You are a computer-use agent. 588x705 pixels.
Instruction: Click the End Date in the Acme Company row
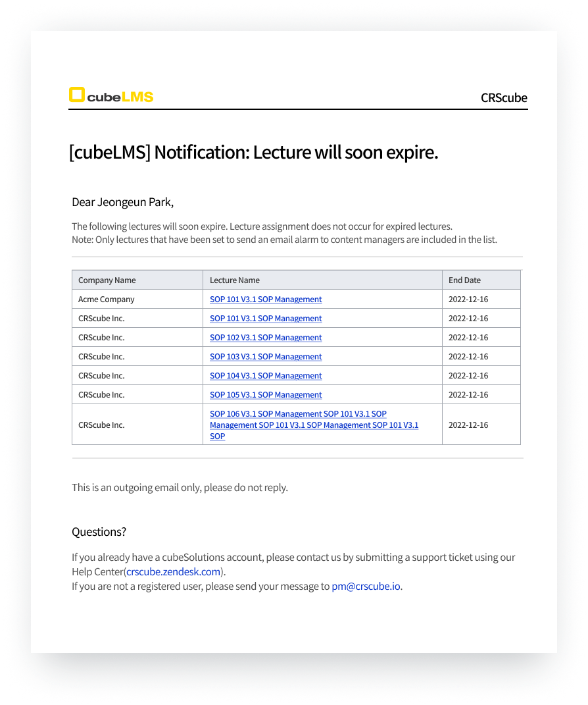coord(468,300)
